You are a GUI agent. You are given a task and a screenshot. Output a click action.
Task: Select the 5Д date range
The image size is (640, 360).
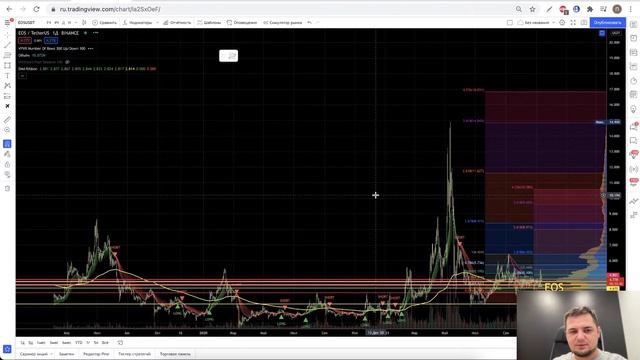(31, 342)
